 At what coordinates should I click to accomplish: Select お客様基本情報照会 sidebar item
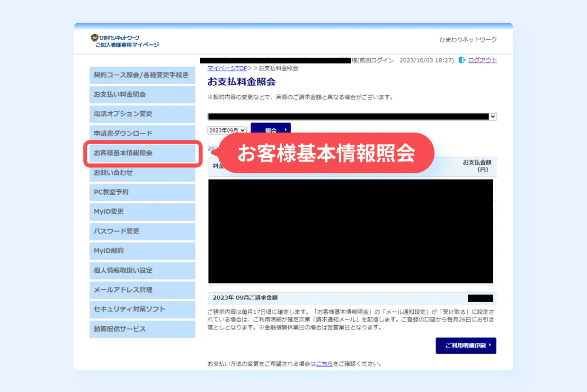[142, 153]
